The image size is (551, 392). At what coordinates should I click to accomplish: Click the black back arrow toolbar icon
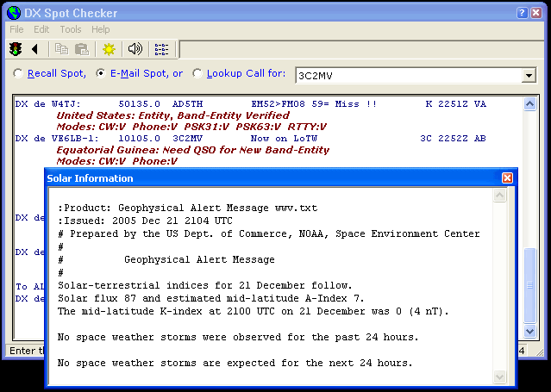(34, 49)
